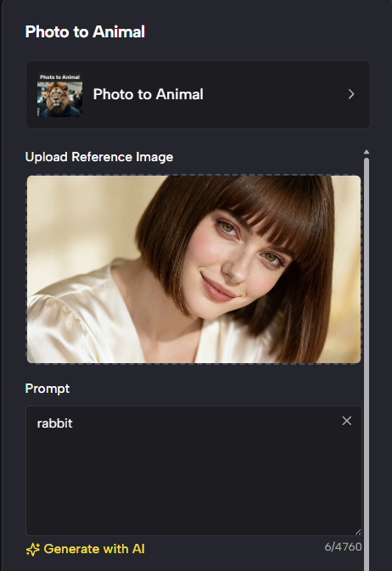Click the Photo to Animal panel heading
392x571 pixels.
tap(85, 31)
